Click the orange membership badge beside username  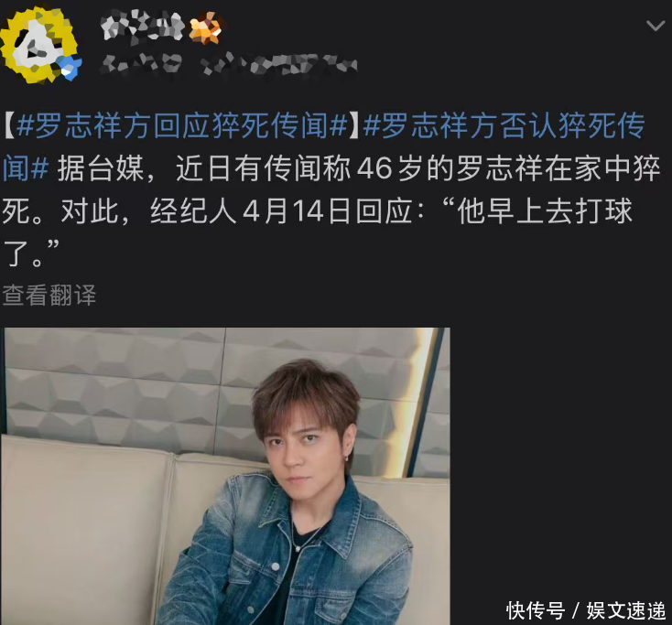(x=207, y=28)
